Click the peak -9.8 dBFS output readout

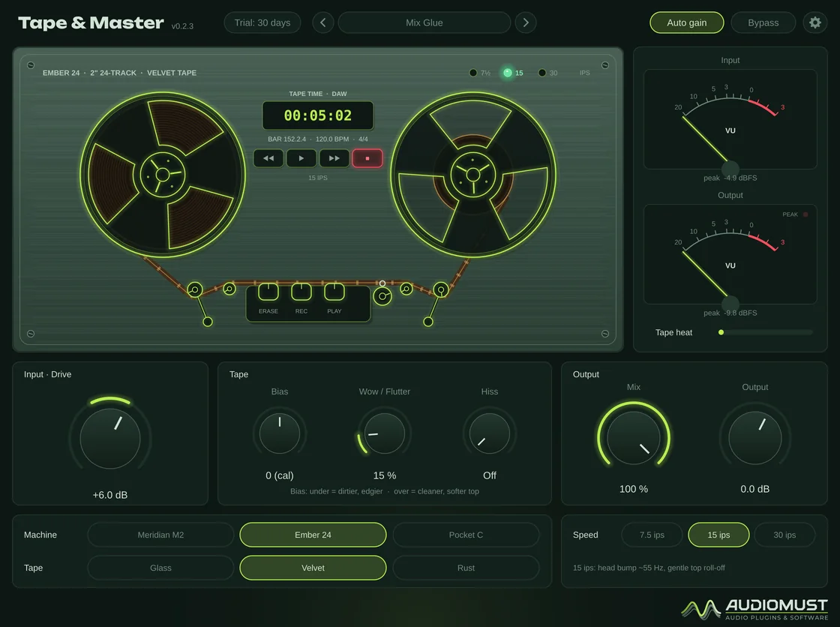click(x=730, y=313)
